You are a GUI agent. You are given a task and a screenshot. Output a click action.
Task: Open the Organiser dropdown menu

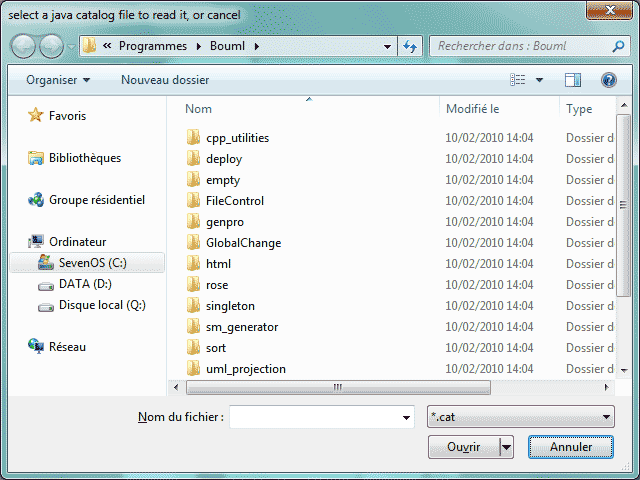click(58, 80)
